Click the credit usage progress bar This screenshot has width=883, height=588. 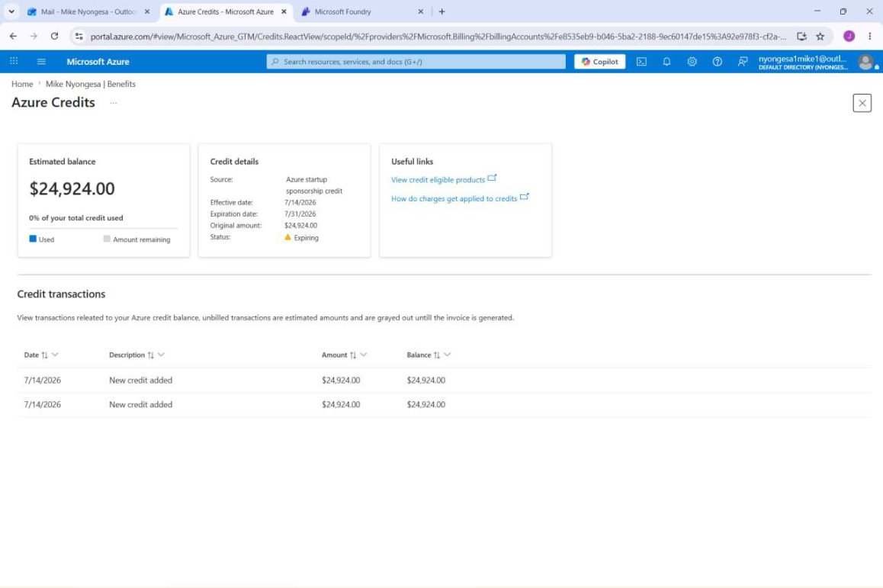point(104,228)
